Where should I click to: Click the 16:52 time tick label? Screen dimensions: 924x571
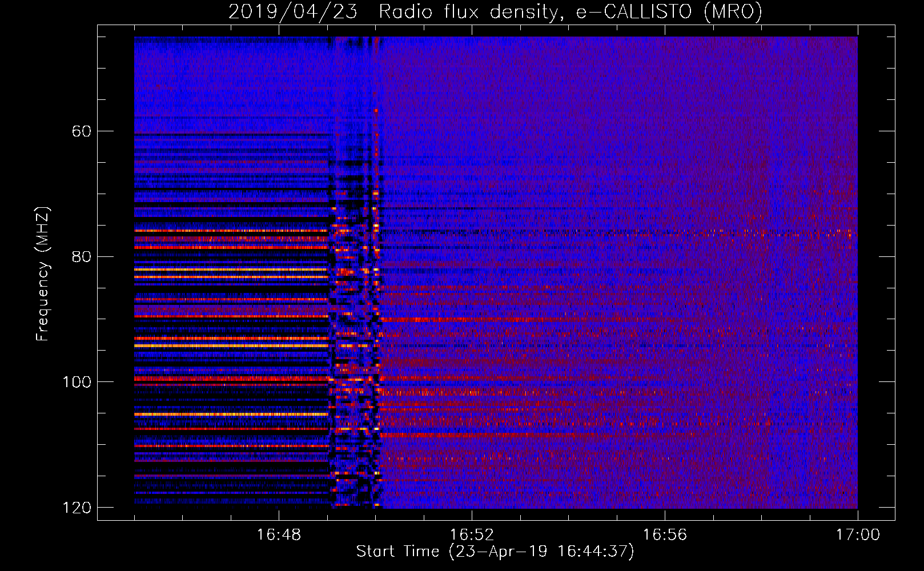click(472, 535)
